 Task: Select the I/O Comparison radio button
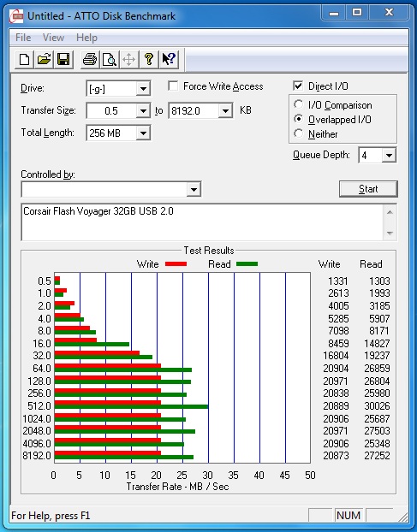click(299, 104)
